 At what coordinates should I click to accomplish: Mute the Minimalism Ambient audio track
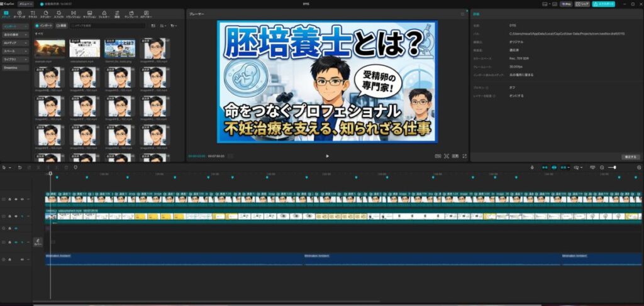[23, 259]
